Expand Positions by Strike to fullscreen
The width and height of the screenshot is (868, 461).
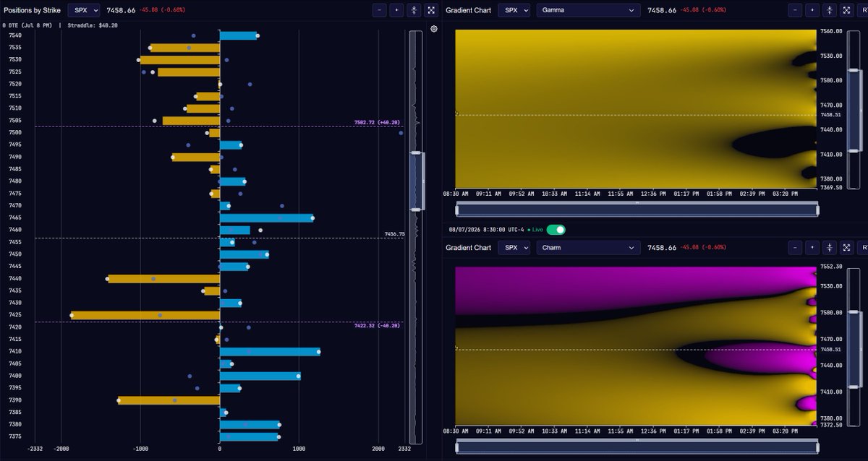pyautogui.click(x=432, y=10)
